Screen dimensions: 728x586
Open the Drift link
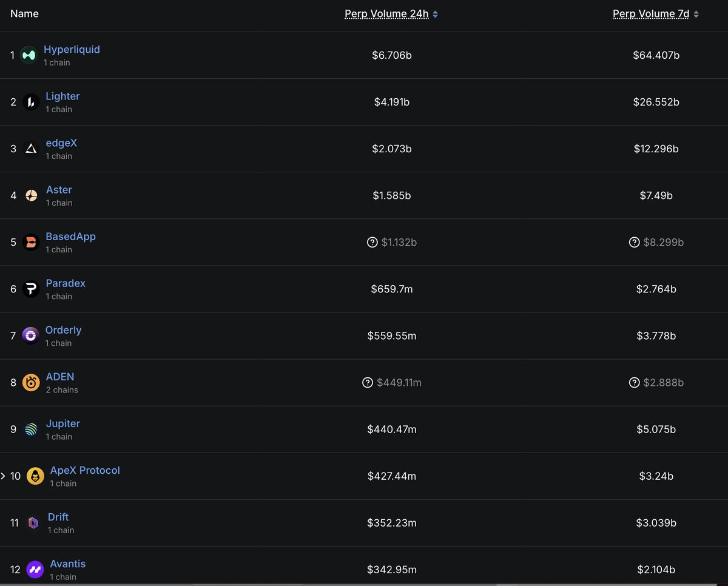coord(58,517)
